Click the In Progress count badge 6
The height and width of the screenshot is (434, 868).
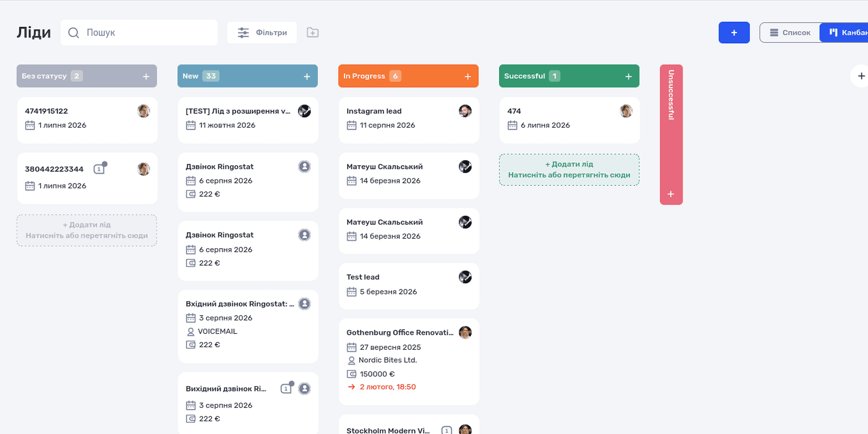[395, 76]
